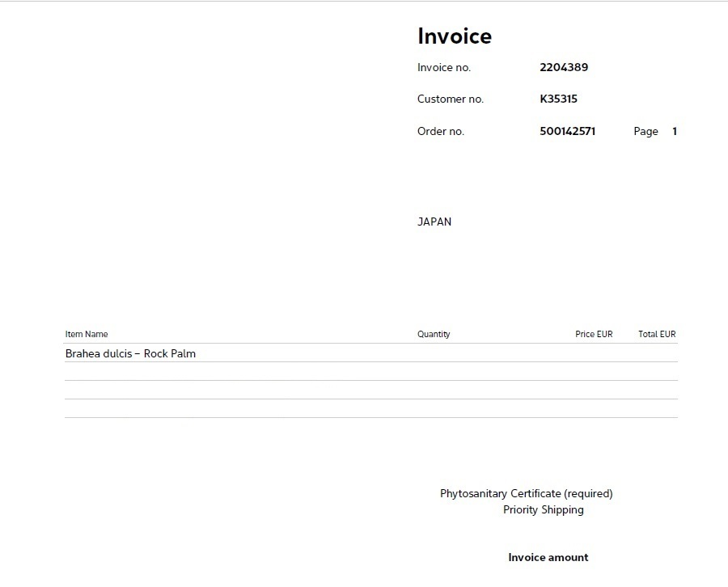Screen dimensions: 728x587
Task: Click the 'Customer no.' label
Action: (451, 99)
